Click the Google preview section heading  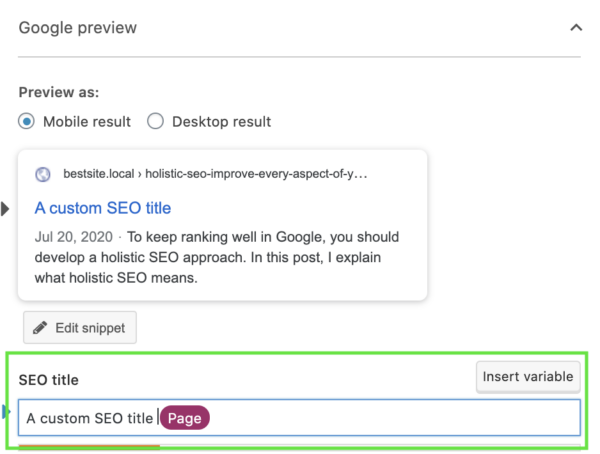click(x=78, y=28)
